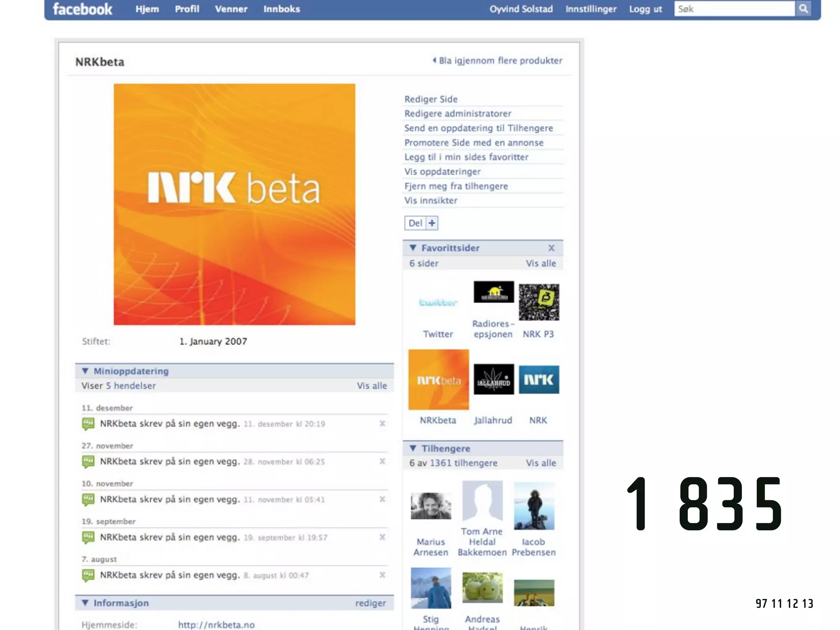
Task: Remove the 19. september wall post
Action: (x=382, y=537)
